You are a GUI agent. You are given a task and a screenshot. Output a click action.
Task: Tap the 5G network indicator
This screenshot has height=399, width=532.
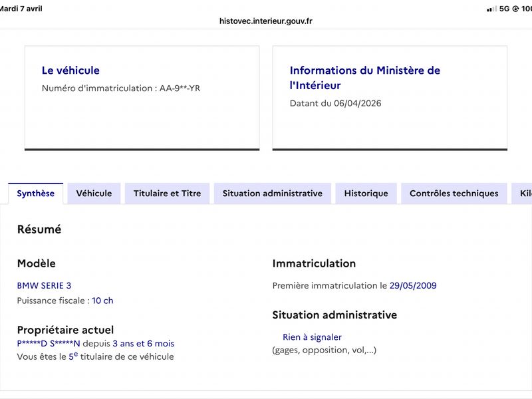point(505,9)
